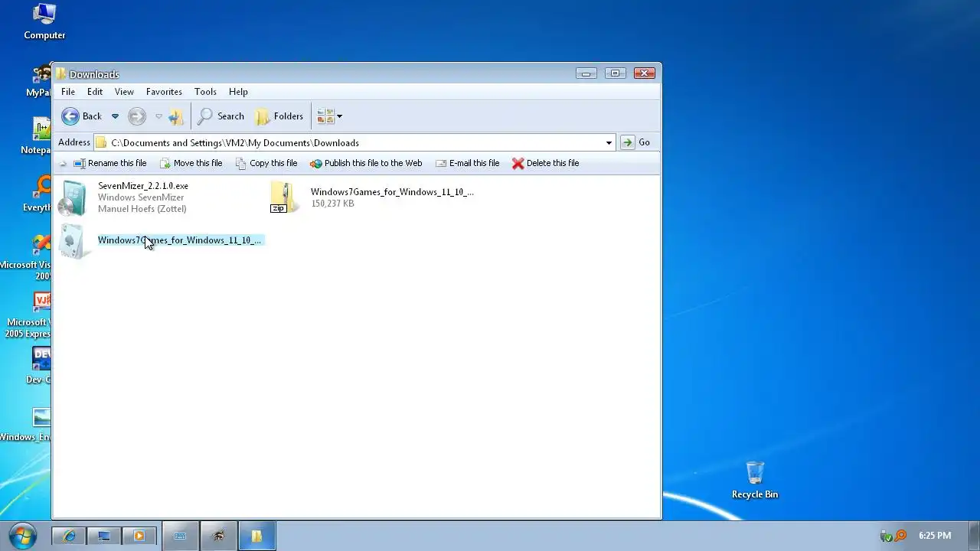Image resolution: width=980 pixels, height=551 pixels.
Task: Select the Windows7Games zip archive icon
Action: point(283,197)
